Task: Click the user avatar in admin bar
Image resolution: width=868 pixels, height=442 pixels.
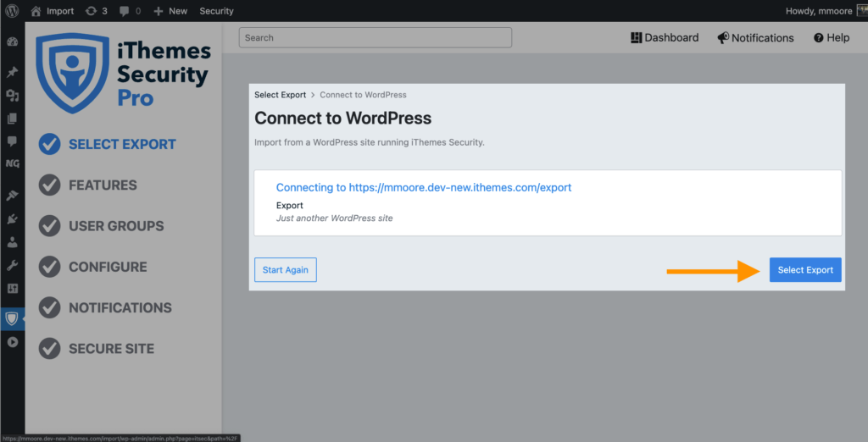Action: pos(862,10)
